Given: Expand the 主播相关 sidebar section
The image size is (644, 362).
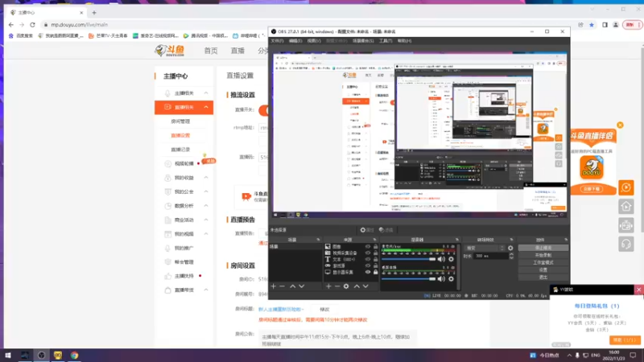Looking at the screenshot, I should [x=206, y=93].
